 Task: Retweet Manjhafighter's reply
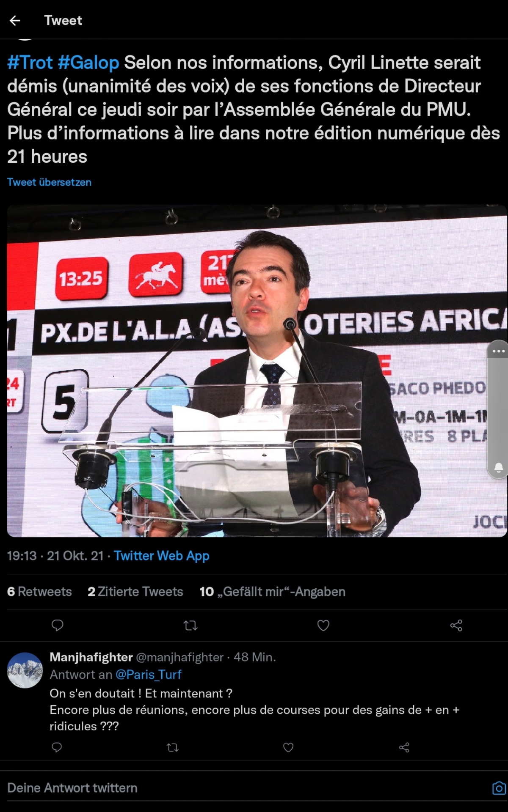click(173, 747)
